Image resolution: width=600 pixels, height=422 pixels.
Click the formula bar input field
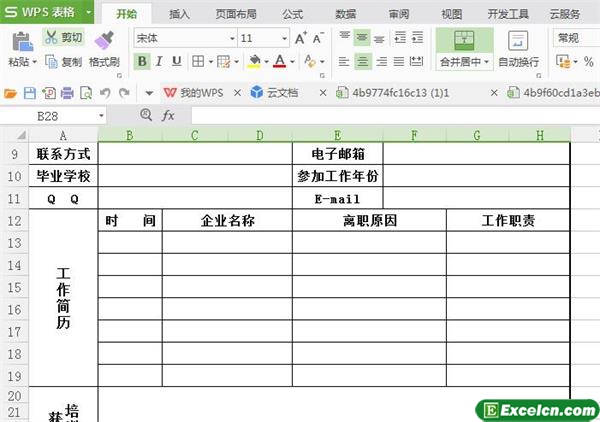click(x=396, y=115)
